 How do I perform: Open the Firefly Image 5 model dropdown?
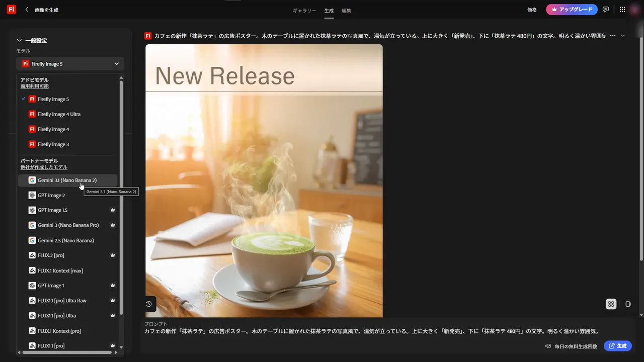(x=70, y=64)
